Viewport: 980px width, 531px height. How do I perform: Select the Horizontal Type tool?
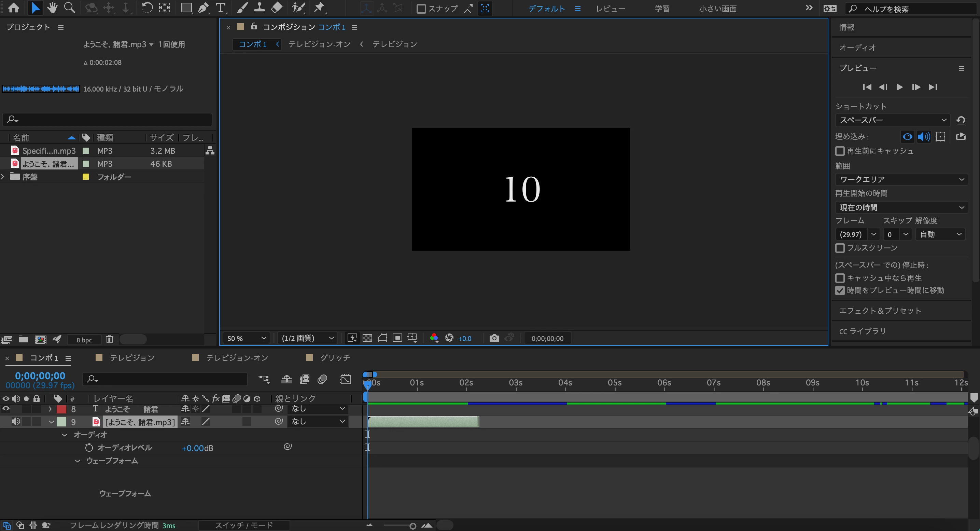pos(220,8)
